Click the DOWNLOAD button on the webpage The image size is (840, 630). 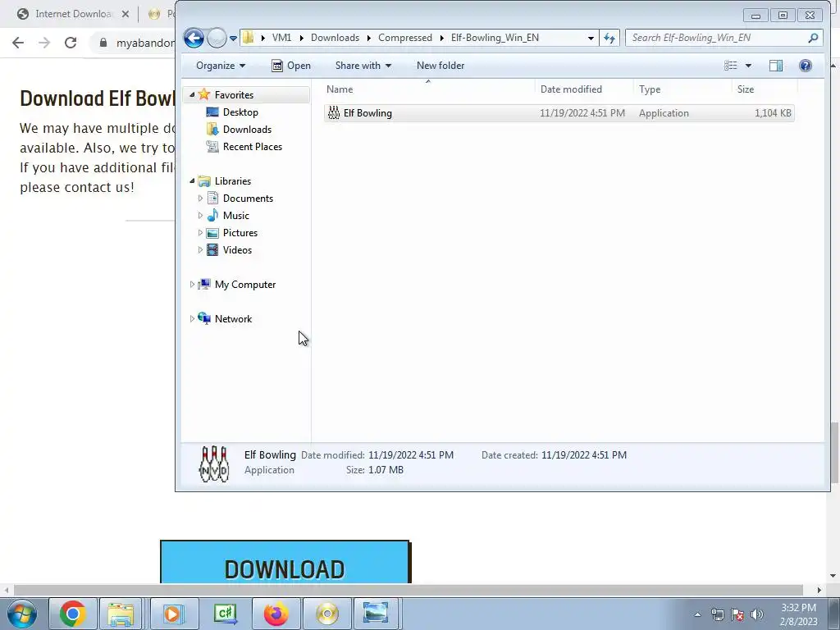(x=285, y=562)
